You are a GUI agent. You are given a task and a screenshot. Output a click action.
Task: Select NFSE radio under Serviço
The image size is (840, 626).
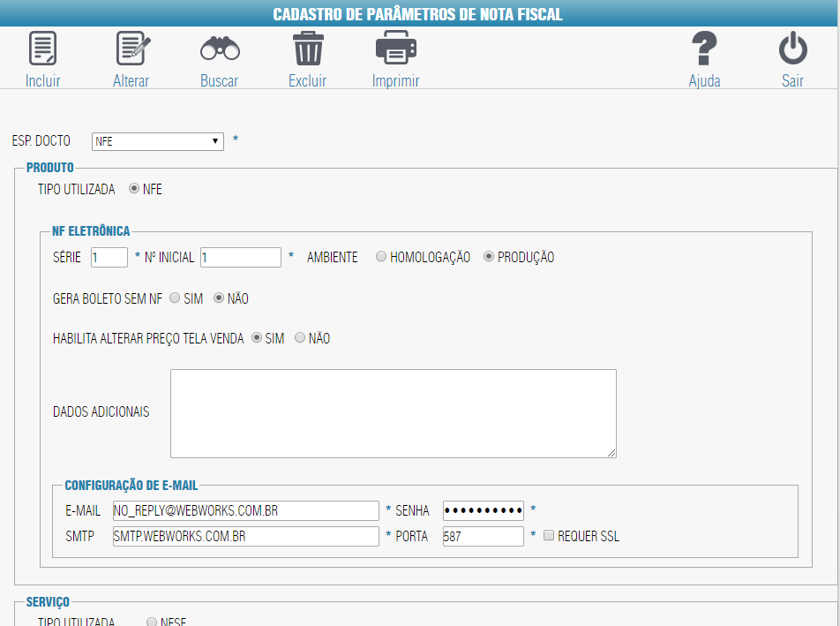click(x=152, y=622)
